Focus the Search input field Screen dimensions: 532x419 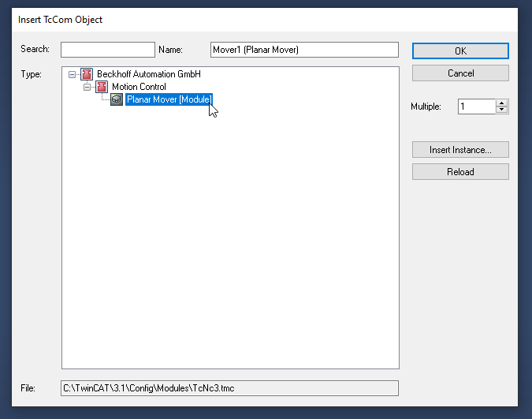108,50
